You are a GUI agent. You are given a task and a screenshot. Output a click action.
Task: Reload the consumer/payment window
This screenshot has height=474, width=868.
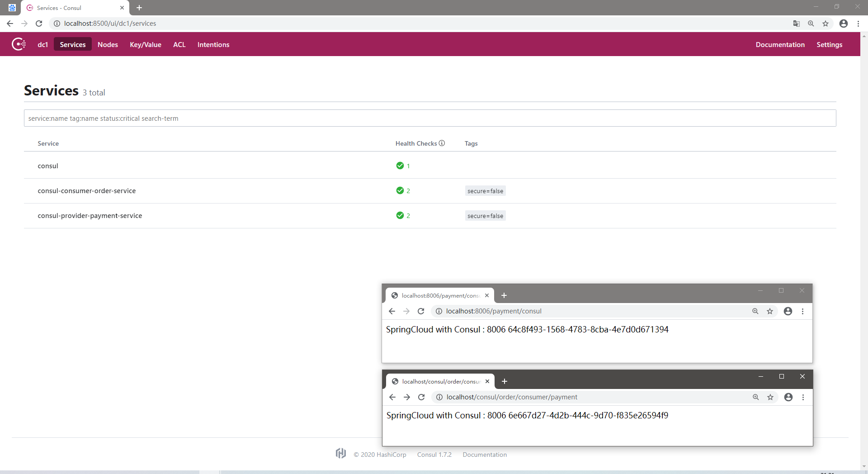(x=421, y=397)
